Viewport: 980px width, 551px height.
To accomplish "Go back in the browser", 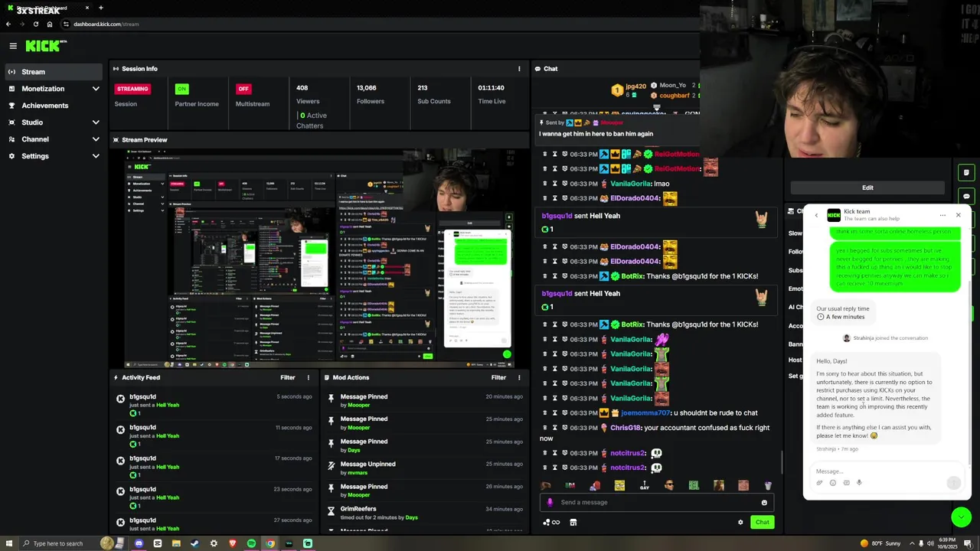I will pyautogui.click(x=8, y=24).
